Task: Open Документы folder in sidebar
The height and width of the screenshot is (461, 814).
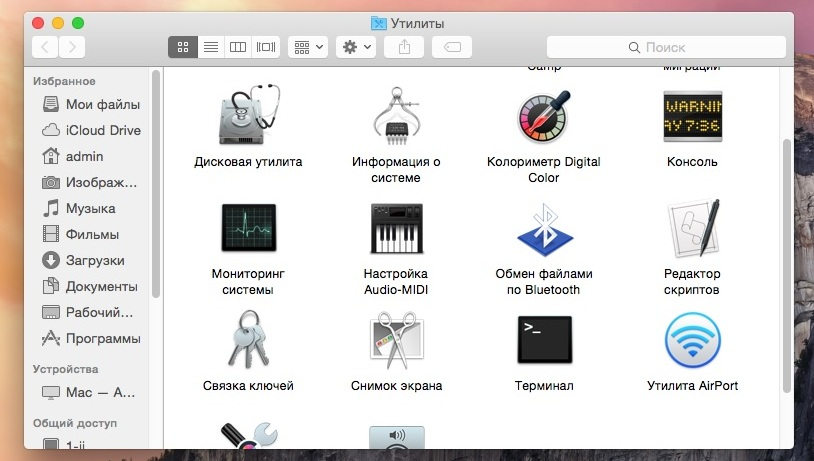Action: [91, 286]
